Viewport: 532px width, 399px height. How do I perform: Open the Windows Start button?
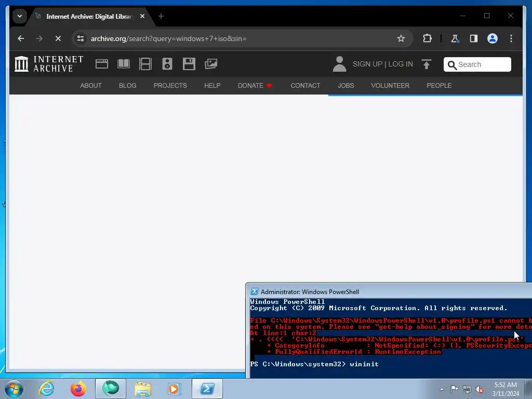click(x=14, y=389)
